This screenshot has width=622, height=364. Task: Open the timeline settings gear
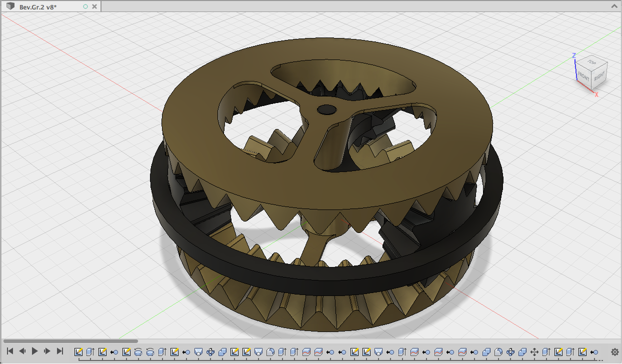pyautogui.click(x=615, y=351)
